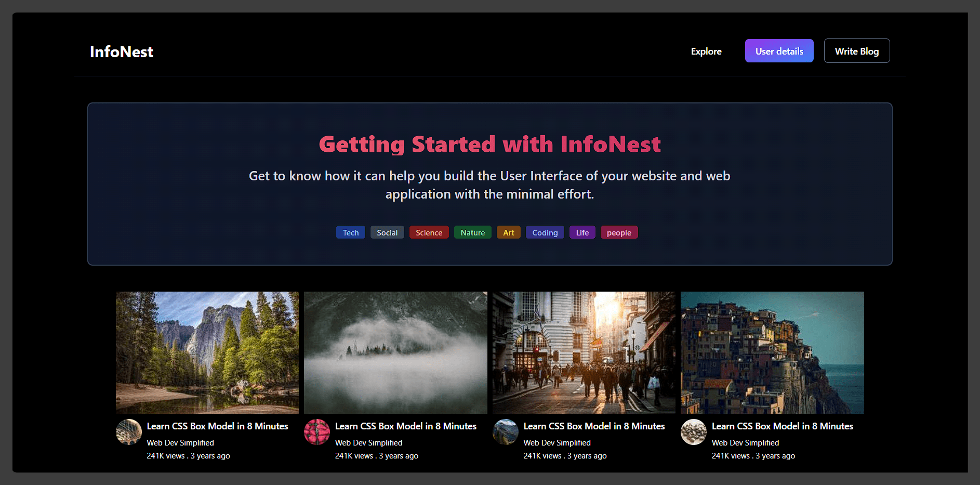Screen dimensions: 980x485
Task: Filter by the Social tag
Action: tap(387, 232)
